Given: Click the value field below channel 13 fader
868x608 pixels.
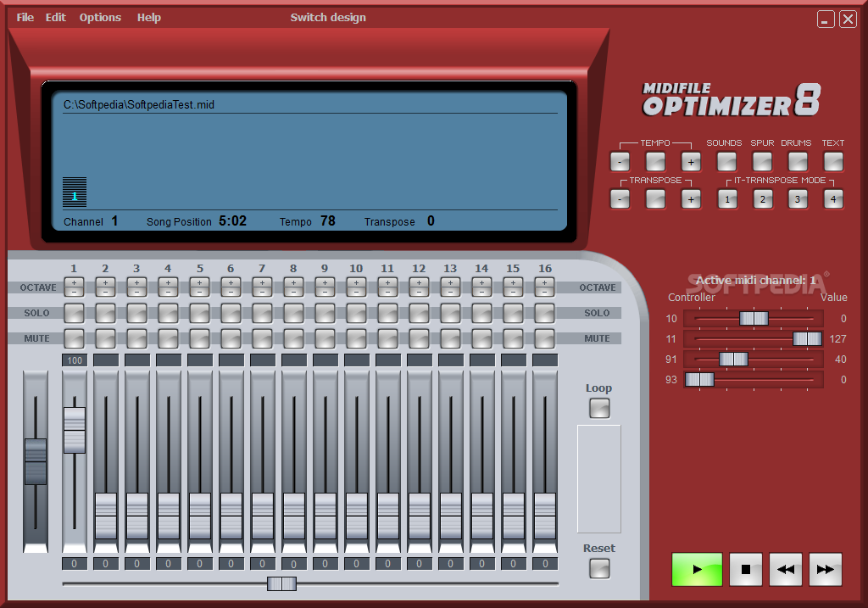Looking at the screenshot, I should tap(451, 564).
